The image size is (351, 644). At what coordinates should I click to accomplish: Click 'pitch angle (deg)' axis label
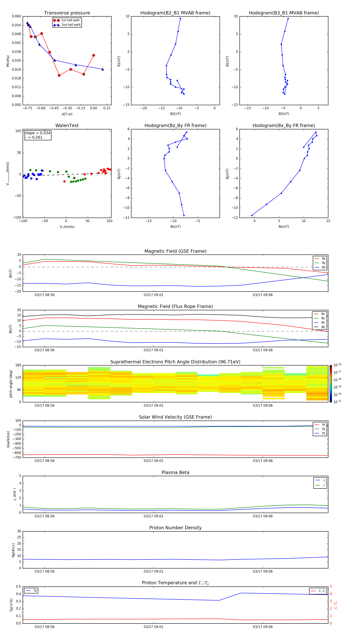[x=11, y=384]
